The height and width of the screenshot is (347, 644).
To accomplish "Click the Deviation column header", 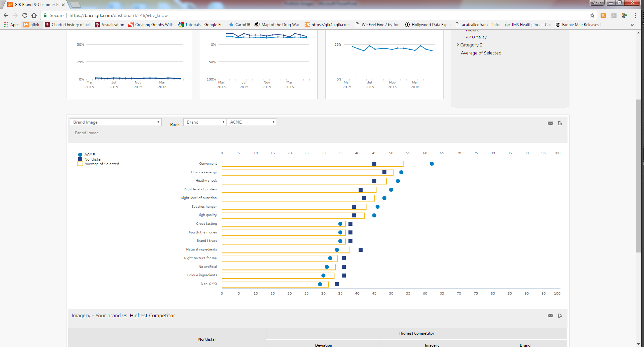I will 323,345.
